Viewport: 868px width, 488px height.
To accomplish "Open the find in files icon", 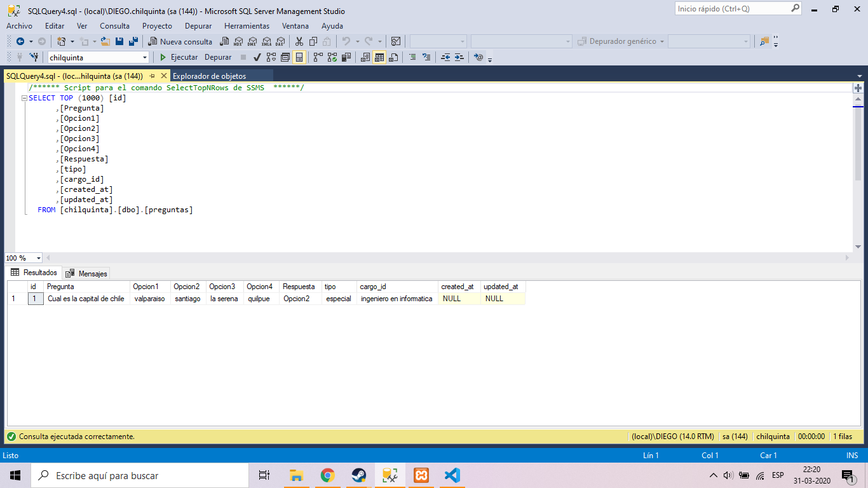I will coord(764,41).
